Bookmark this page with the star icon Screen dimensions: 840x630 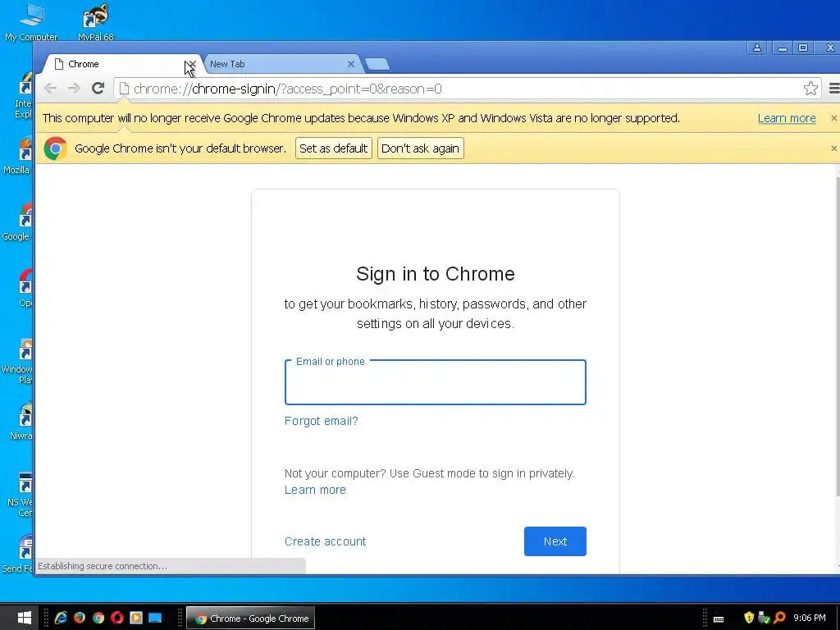tap(810, 89)
